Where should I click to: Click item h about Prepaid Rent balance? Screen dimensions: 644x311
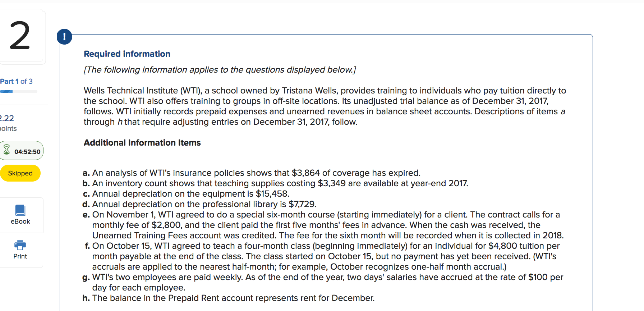click(229, 298)
